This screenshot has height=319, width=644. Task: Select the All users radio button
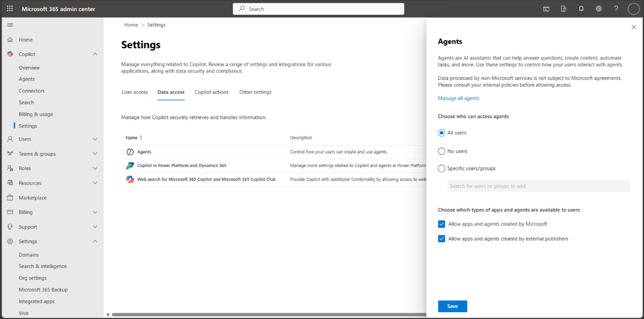point(441,132)
